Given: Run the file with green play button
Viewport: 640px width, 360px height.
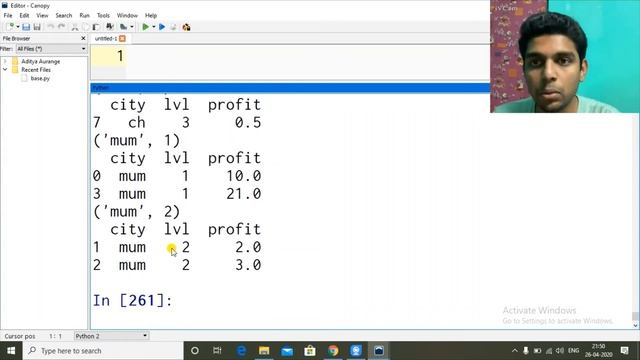Looking at the screenshot, I should point(145,27).
